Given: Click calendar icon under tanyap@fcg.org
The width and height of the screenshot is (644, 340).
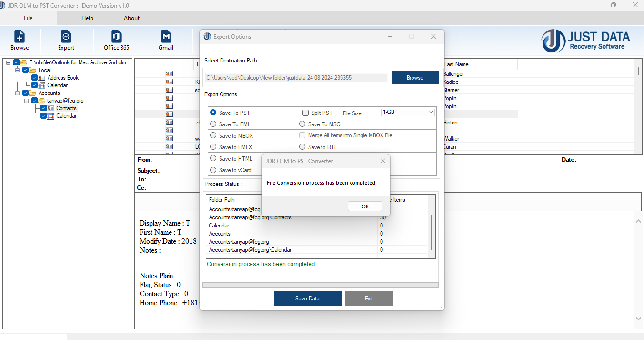Looking at the screenshot, I should 51,116.
